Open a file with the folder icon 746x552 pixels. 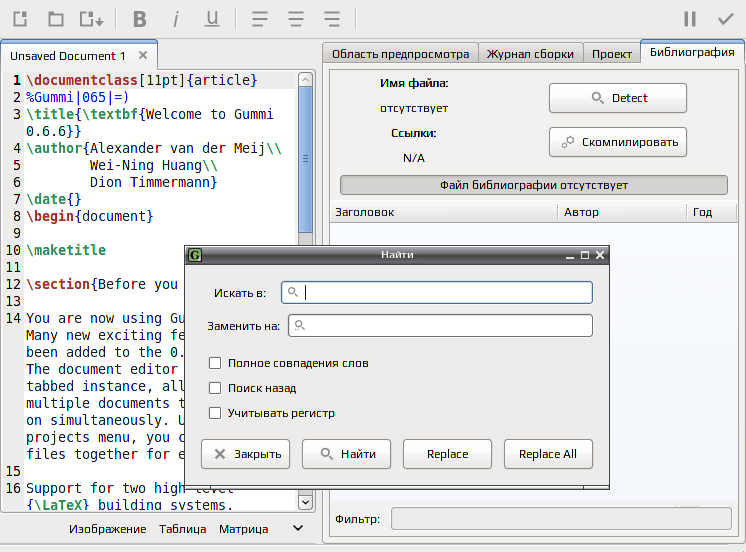(x=56, y=19)
